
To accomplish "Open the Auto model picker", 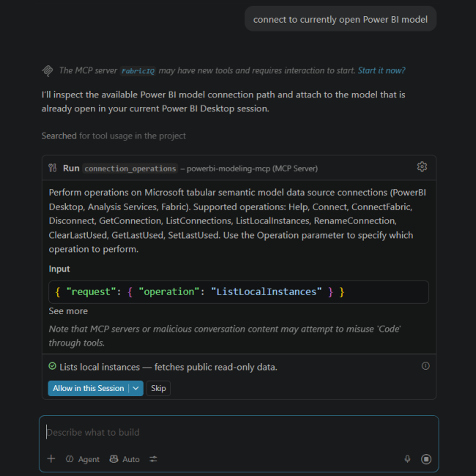I will tap(124, 459).
